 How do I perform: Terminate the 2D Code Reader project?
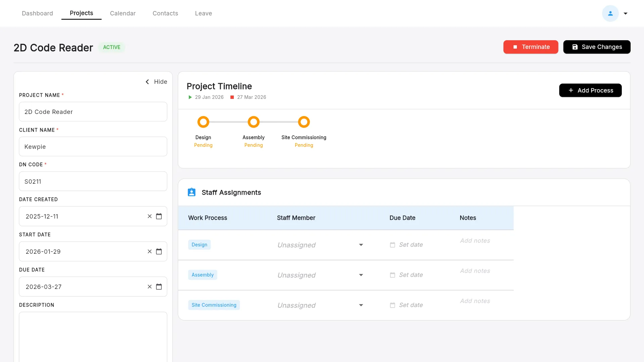(x=531, y=47)
